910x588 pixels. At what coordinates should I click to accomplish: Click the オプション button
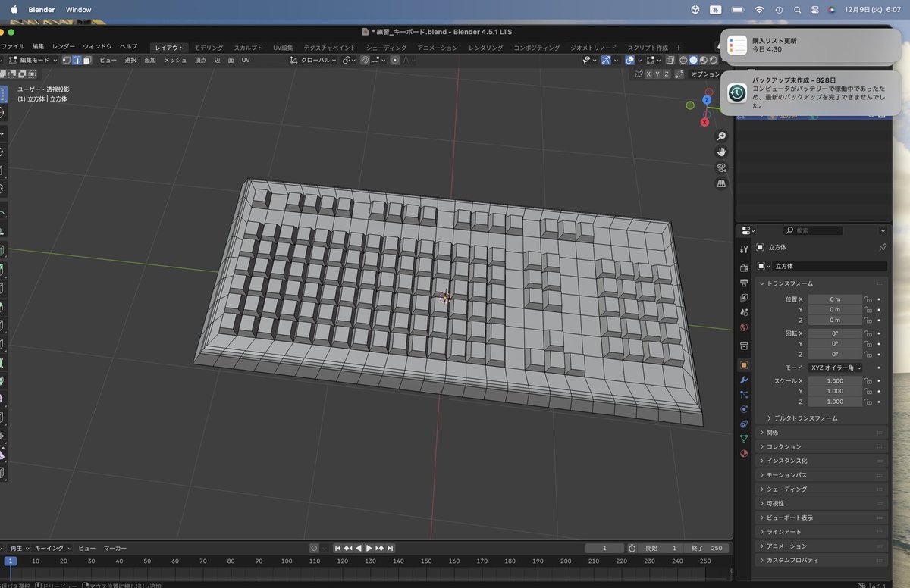(705, 73)
